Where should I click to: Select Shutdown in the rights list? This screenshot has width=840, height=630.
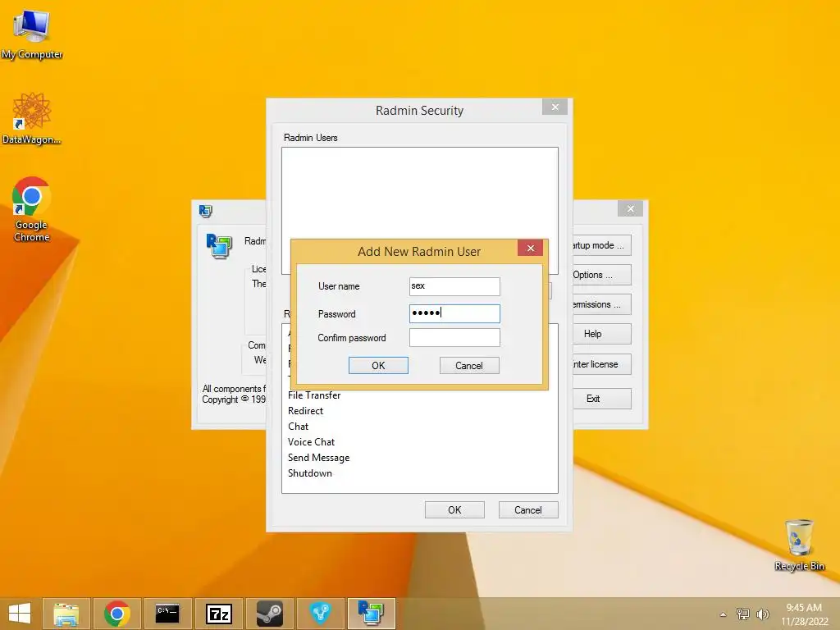pos(309,473)
